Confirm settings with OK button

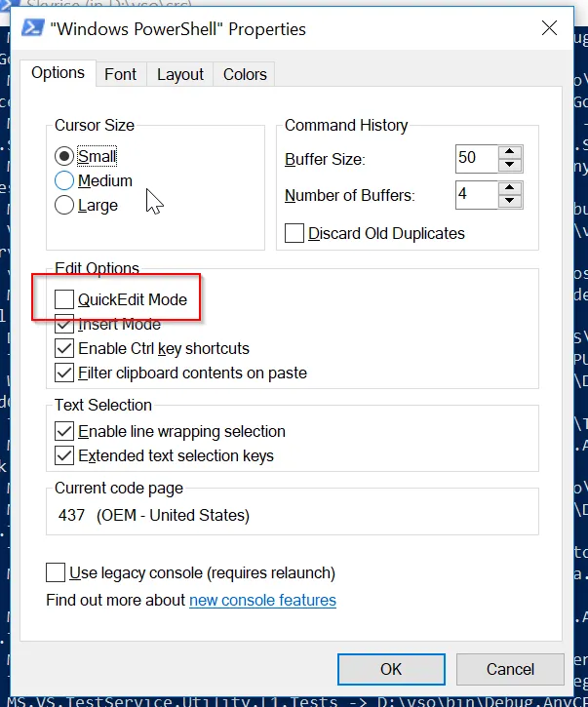[391, 669]
